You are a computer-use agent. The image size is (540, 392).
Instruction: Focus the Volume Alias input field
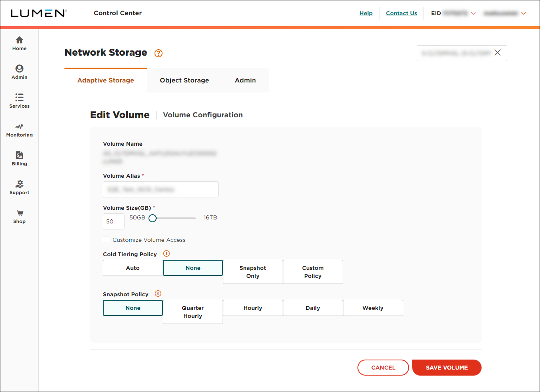tap(161, 189)
